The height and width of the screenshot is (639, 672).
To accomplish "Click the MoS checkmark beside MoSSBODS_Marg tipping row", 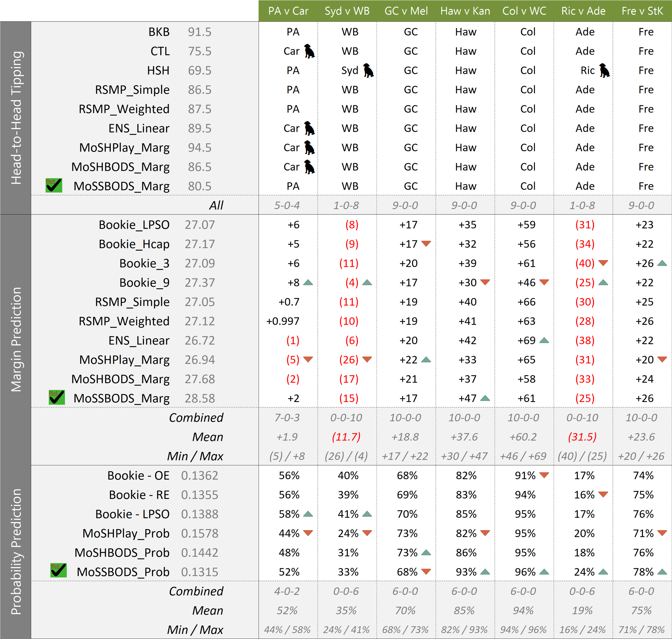I will 54,186.
